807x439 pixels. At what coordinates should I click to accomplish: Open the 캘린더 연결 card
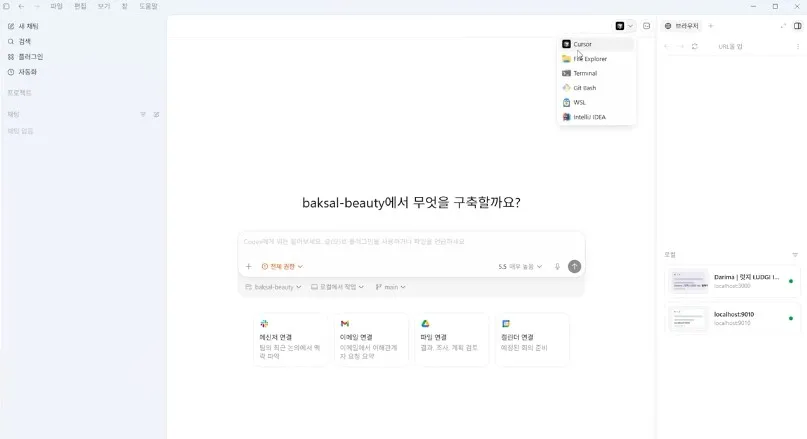532,340
